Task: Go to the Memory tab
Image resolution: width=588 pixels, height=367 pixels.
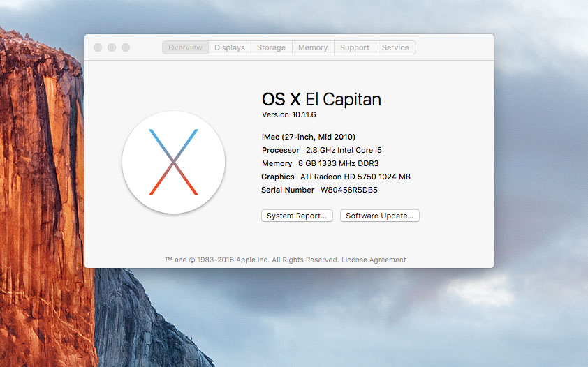Action: pyautogui.click(x=312, y=47)
